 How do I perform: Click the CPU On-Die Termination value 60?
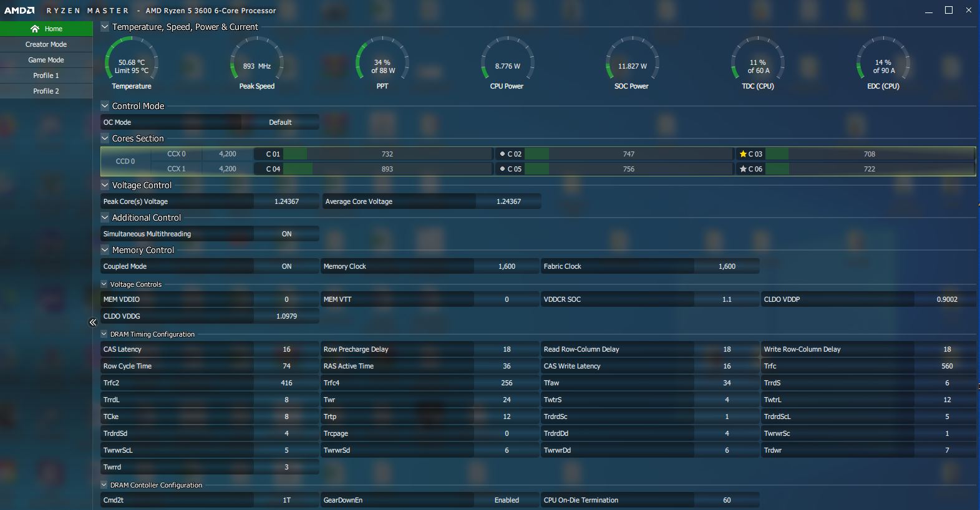[727, 500]
